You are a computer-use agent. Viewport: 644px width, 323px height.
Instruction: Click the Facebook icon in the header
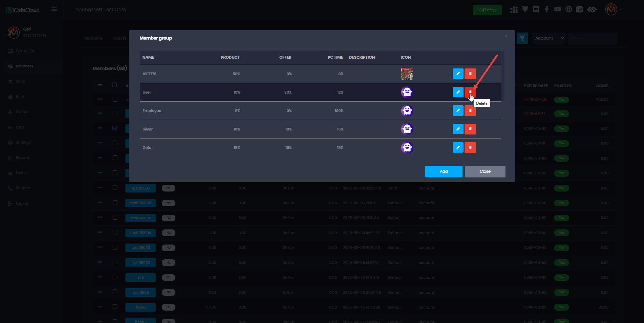(x=547, y=9)
